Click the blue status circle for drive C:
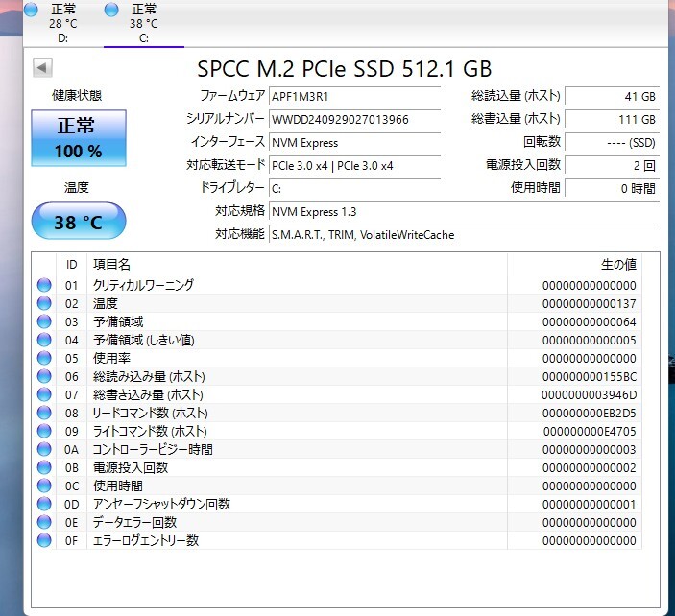Image resolution: width=675 pixels, height=616 pixels. [111, 10]
